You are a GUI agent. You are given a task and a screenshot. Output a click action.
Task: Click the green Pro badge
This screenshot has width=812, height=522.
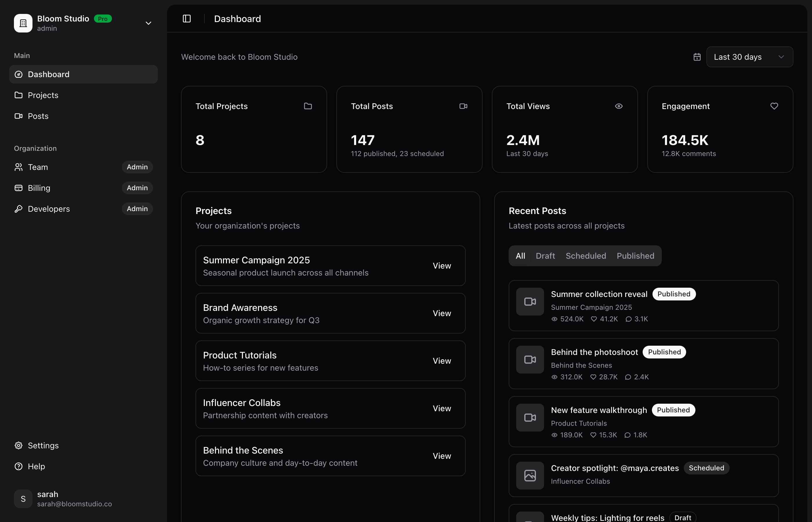(102, 19)
